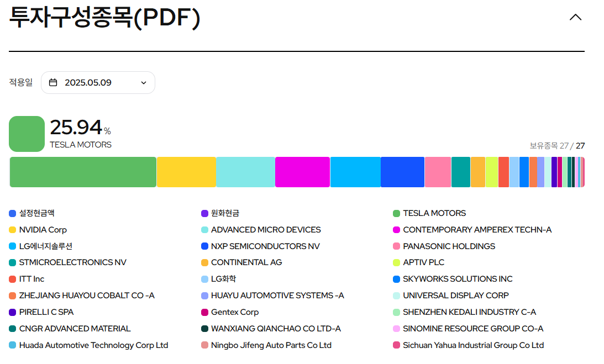Screen dimensions: 604x364
Task: Select the pink Panasonic bar segment
Action: (x=438, y=172)
